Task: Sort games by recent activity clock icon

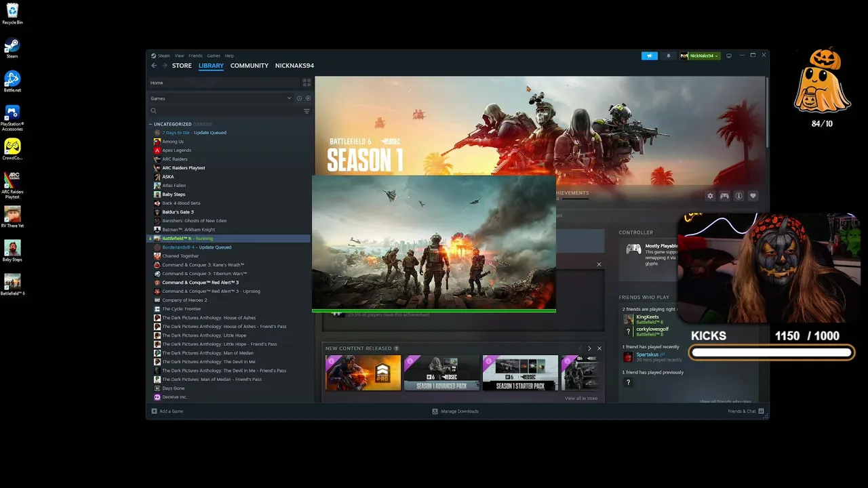Action: tap(299, 98)
